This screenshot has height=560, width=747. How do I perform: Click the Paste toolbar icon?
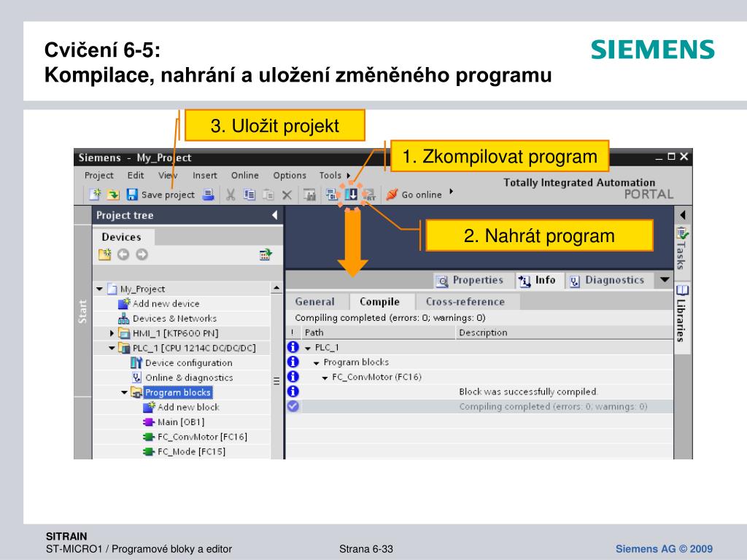pyautogui.click(x=268, y=194)
